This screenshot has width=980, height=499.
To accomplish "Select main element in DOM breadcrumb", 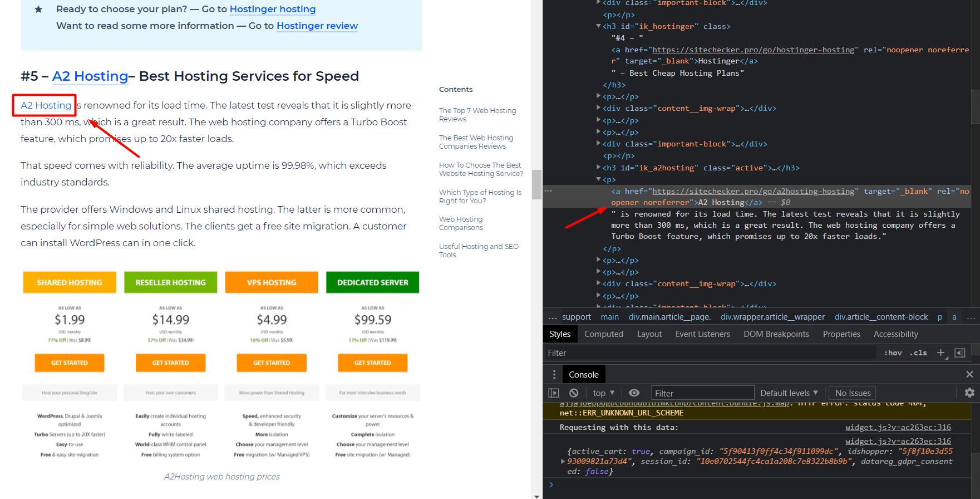I will click(x=609, y=316).
